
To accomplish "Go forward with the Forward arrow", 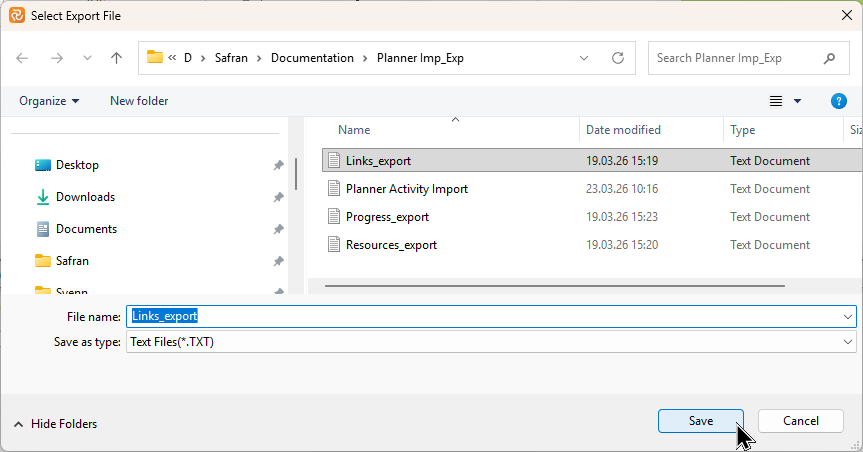I will coord(57,58).
